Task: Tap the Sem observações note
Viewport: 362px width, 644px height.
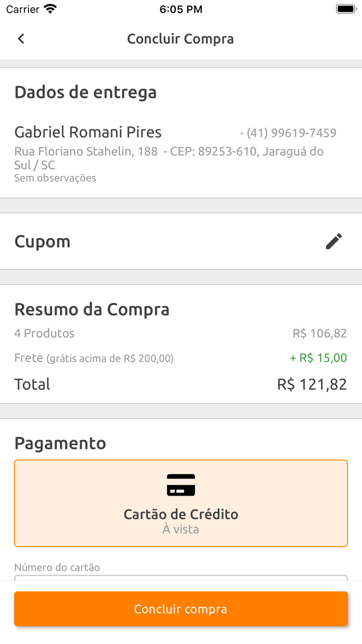Action: point(55,178)
